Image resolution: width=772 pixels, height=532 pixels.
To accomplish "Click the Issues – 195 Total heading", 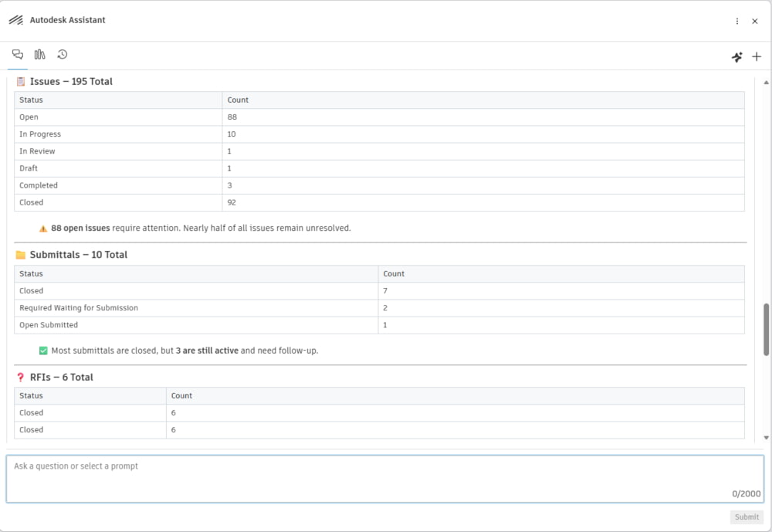I will 71,81.
